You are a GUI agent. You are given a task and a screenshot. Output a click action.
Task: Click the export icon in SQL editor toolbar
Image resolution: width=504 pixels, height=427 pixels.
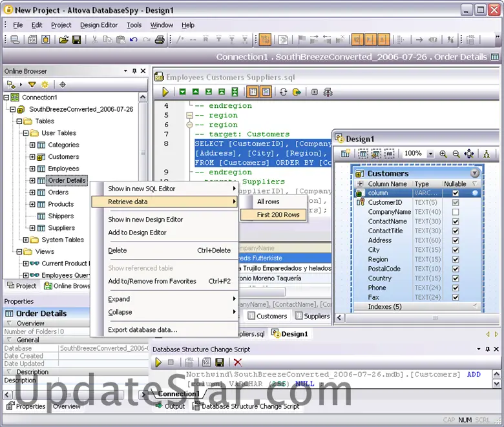(x=297, y=92)
